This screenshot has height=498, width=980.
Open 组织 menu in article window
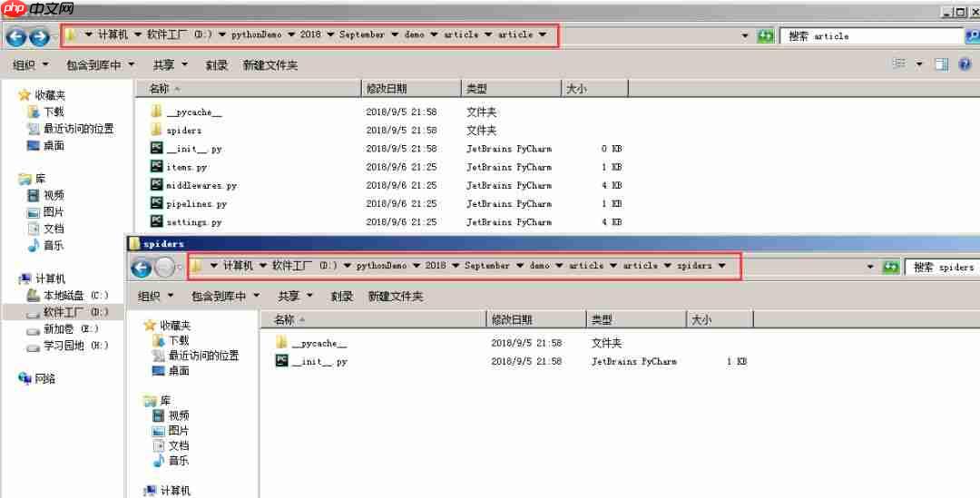(x=30, y=65)
